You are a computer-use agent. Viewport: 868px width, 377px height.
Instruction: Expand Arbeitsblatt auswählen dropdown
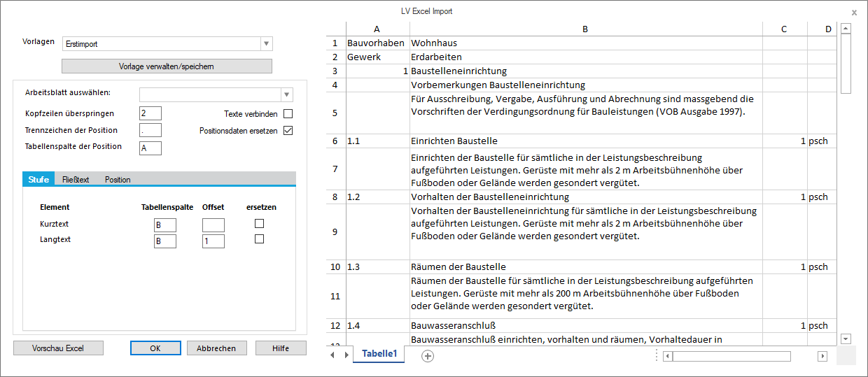[x=286, y=94]
